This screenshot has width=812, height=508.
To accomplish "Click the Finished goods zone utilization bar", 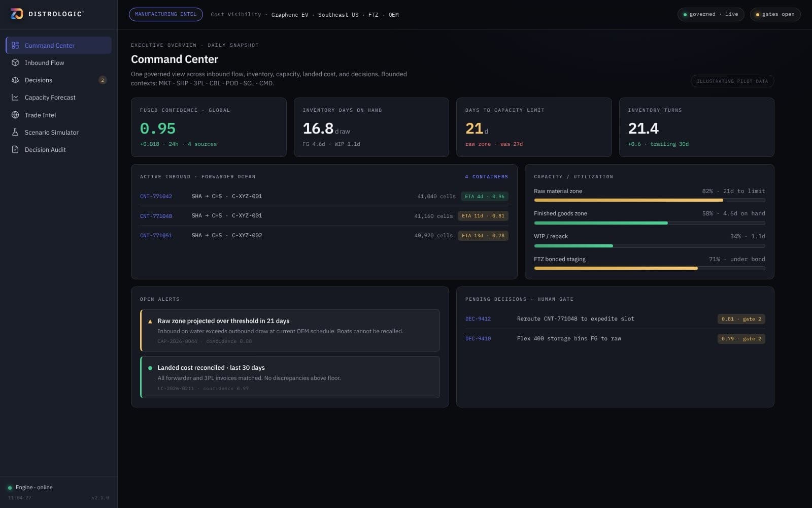I will click(649, 223).
